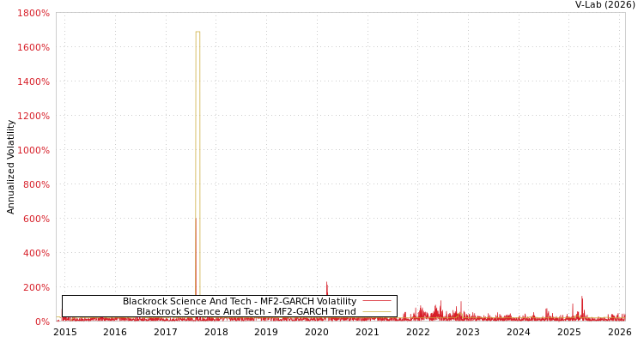The height and width of the screenshot is (343, 644).
Task: Click the red Volatility legend line sample
Action: [x=377, y=302]
